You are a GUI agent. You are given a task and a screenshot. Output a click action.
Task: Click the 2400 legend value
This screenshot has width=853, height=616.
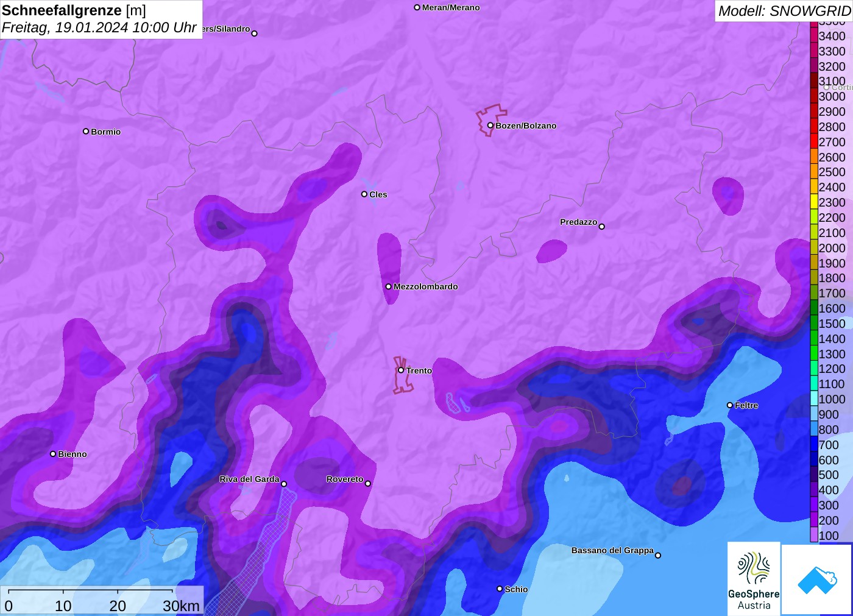click(832, 187)
